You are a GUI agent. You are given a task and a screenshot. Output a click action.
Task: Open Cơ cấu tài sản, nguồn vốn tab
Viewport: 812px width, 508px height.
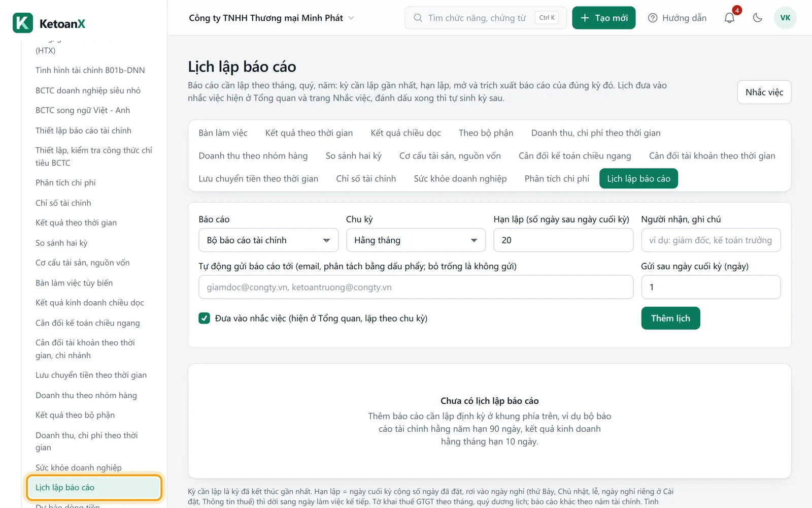tap(450, 155)
